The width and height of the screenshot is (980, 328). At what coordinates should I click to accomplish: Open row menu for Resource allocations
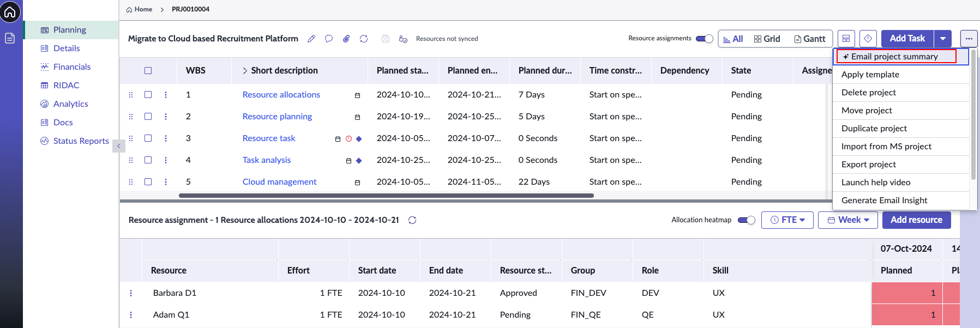[166, 95]
